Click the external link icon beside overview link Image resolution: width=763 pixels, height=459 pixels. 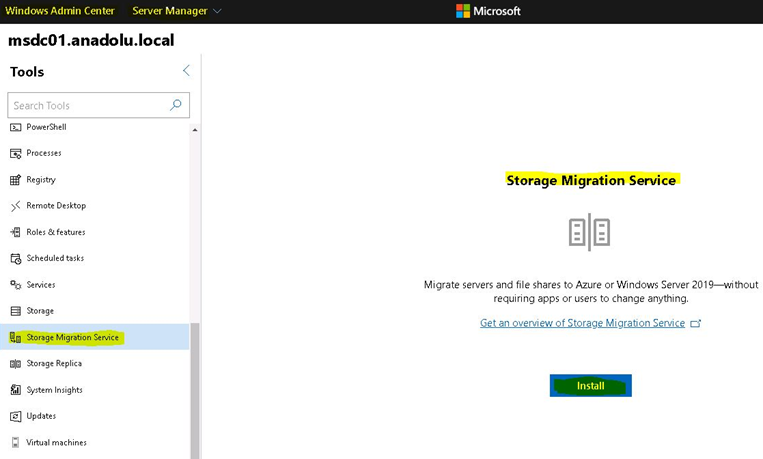695,323
